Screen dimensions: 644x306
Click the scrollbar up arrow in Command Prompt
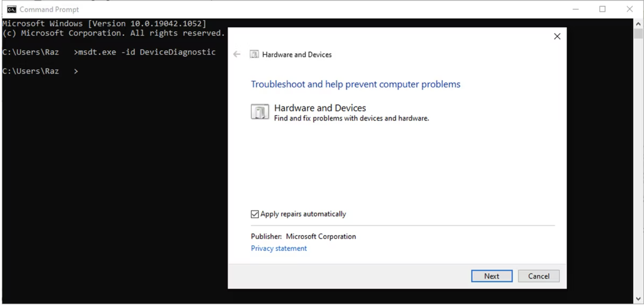click(638, 23)
